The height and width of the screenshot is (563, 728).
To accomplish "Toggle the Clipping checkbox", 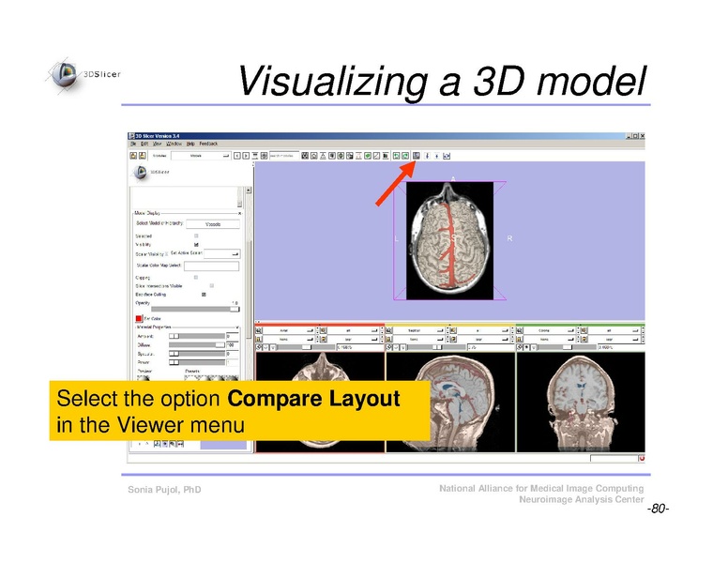I will (196, 278).
